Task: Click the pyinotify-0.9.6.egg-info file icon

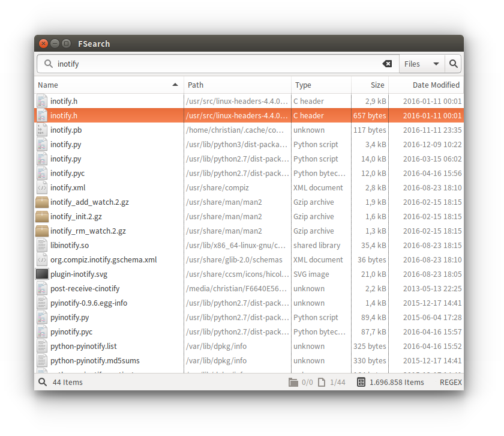Action: [41, 303]
